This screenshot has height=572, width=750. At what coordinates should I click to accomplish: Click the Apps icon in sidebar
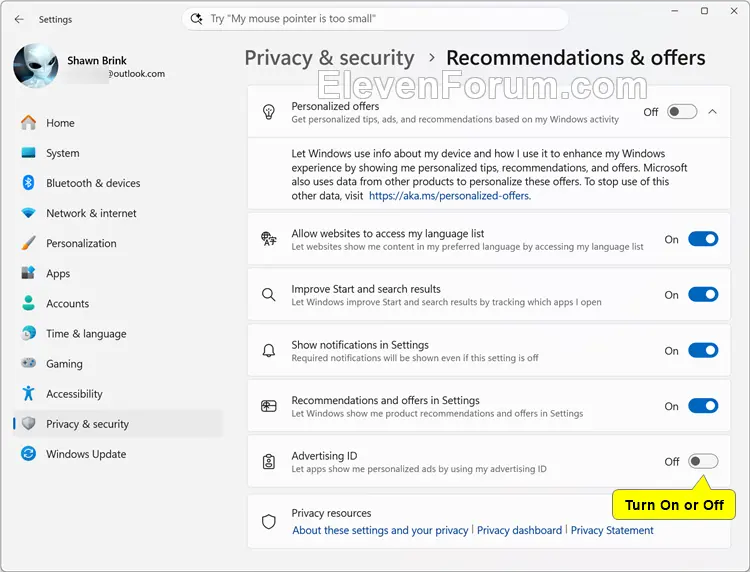tap(29, 273)
